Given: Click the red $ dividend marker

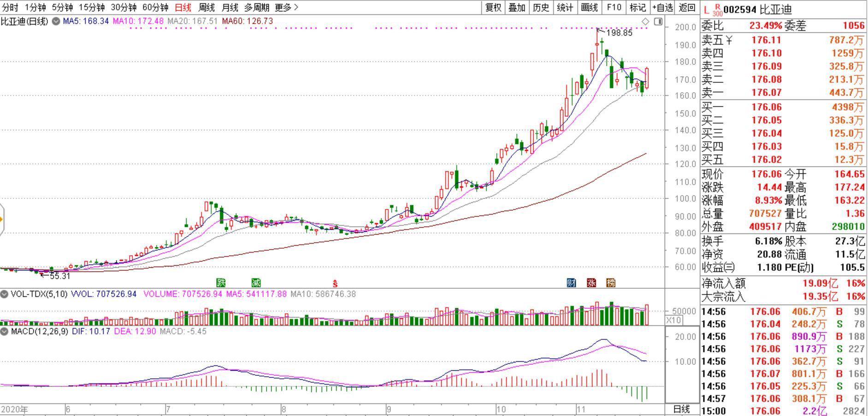Looking at the screenshot, I should [x=335, y=283].
